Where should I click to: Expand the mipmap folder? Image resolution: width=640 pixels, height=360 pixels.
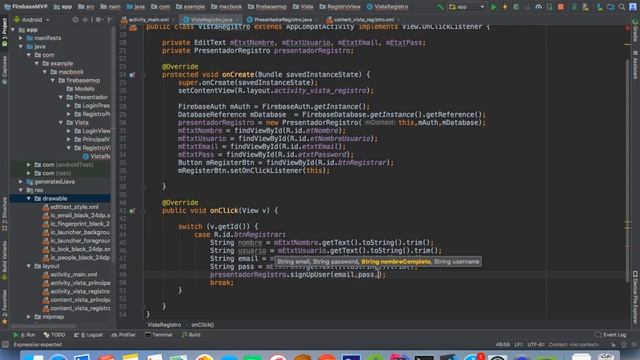(29, 317)
